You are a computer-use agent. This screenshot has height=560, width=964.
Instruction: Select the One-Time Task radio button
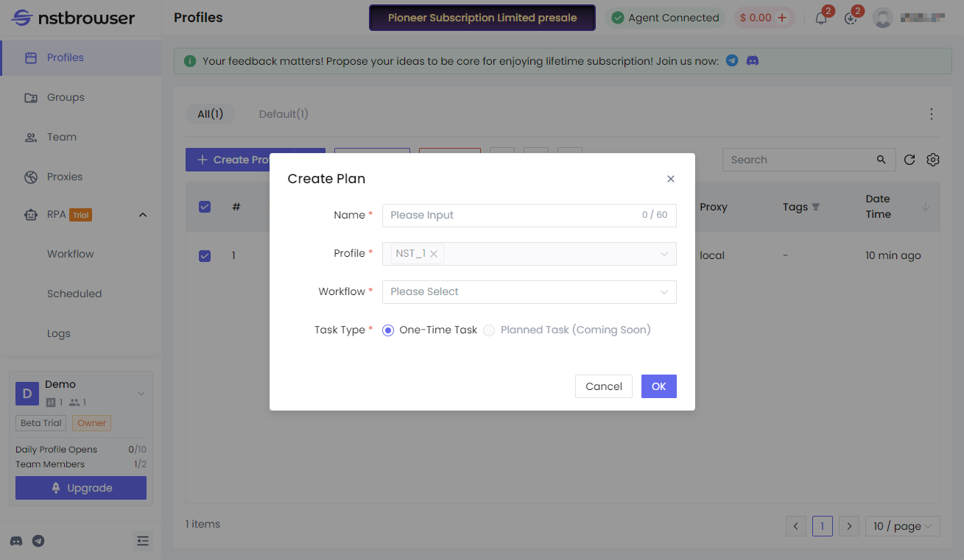click(x=388, y=330)
